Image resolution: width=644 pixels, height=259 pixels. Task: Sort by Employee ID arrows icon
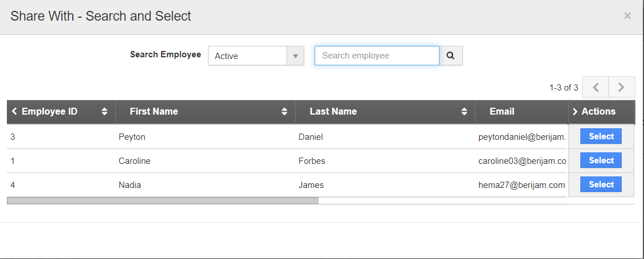coord(104,112)
